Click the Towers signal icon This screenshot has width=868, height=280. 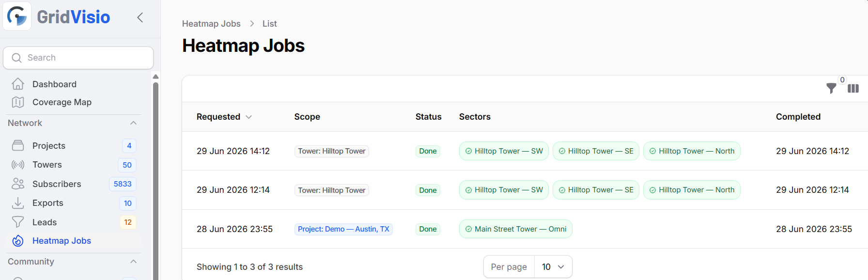(18, 165)
